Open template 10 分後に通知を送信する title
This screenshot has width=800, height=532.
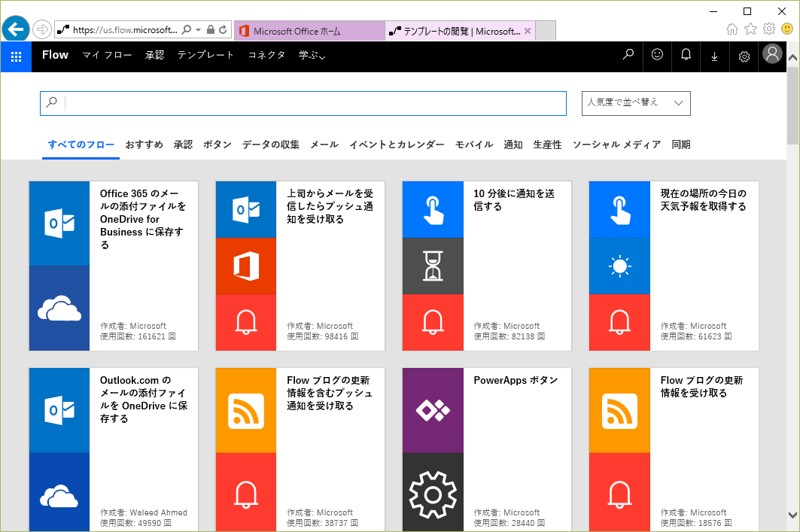[x=514, y=200]
